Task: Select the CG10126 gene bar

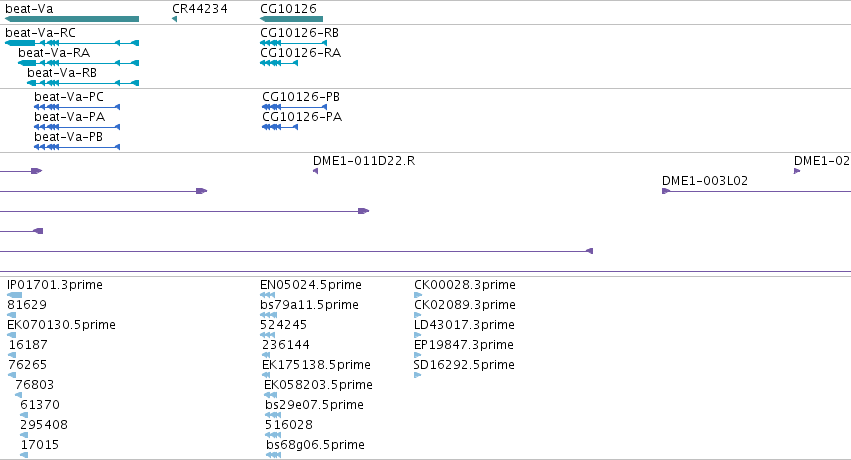Action: (291, 19)
